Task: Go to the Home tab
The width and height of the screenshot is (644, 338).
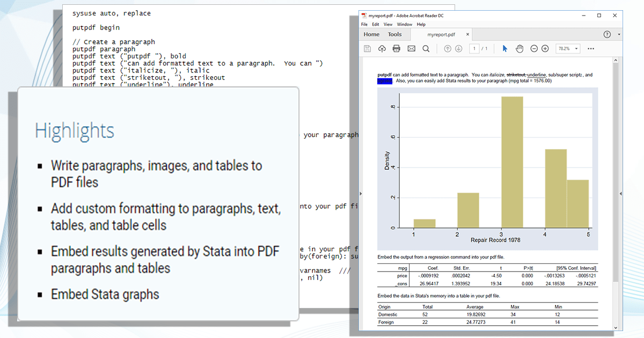Action: coord(371,34)
